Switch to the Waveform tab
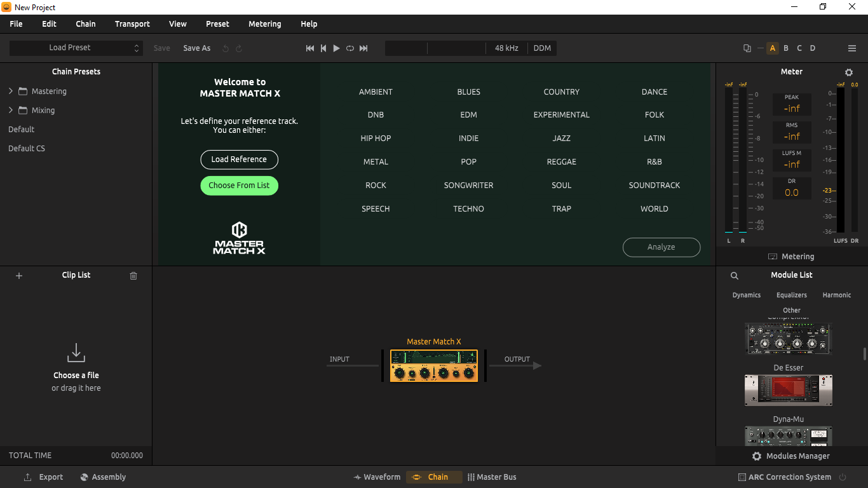868x488 pixels. pos(377,477)
